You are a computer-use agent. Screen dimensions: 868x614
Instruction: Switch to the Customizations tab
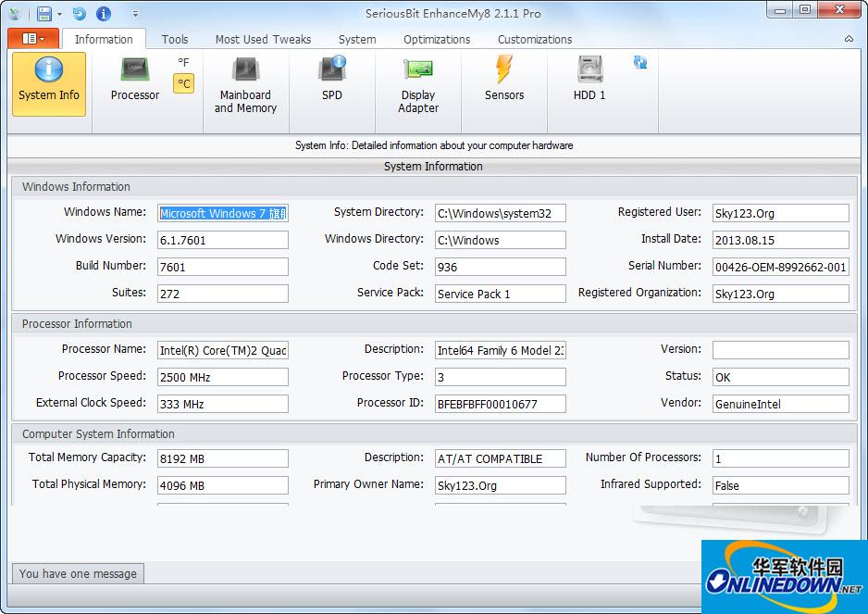[535, 39]
